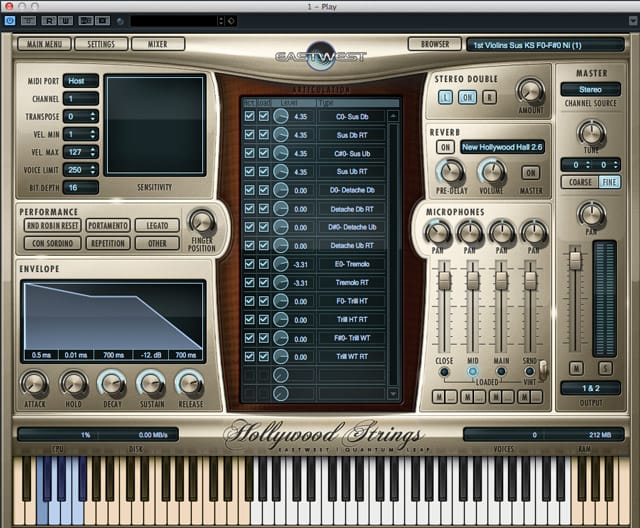This screenshot has height=528, width=640.
Task: Adjust the Voice Limit stepper arrows
Action: (x=93, y=170)
